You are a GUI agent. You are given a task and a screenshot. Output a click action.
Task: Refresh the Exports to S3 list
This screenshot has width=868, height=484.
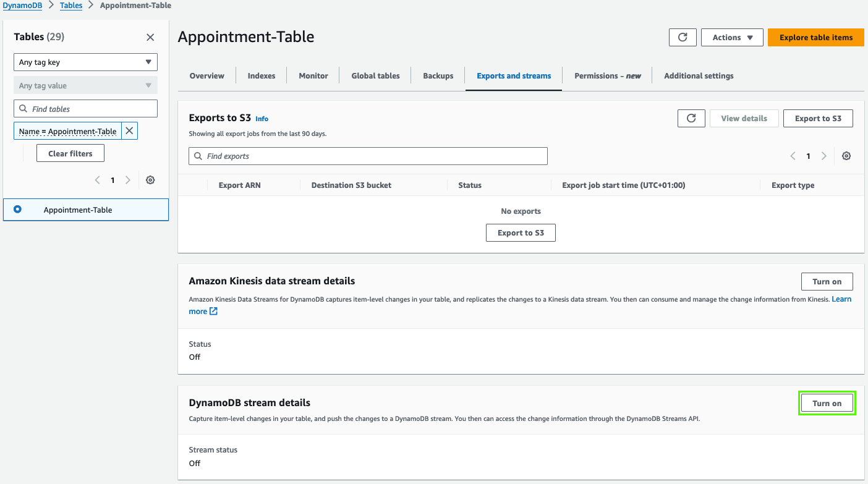[x=691, y=118]
